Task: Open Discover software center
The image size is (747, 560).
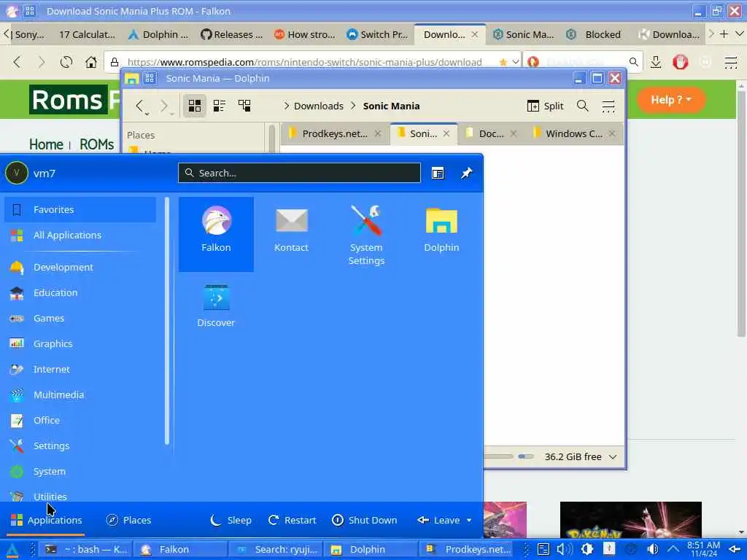Action: pyautogui.click(x=216, y=306)
